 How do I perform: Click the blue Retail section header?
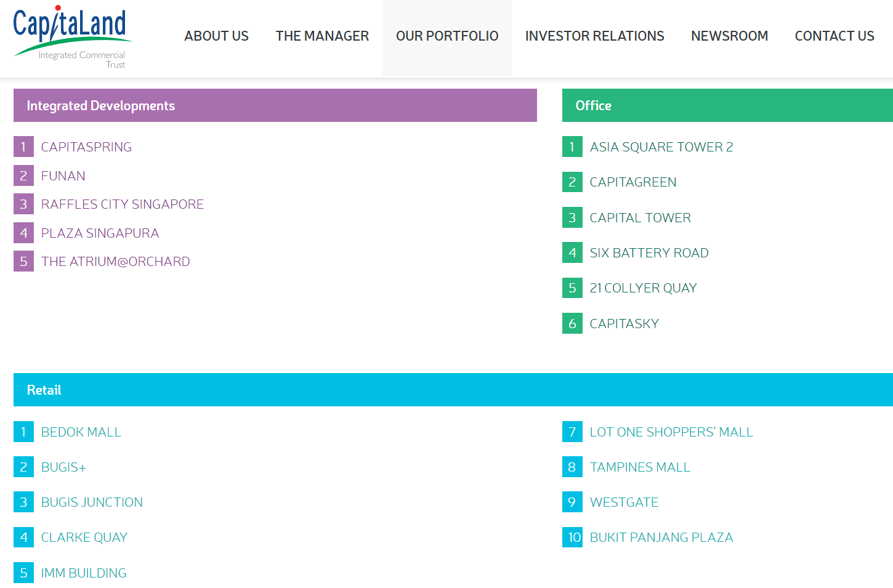click(x=453, y=390)
